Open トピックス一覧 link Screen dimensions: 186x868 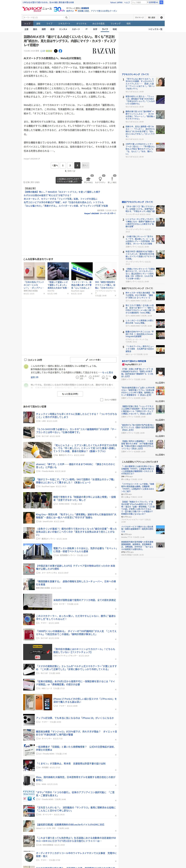(155, 29)
